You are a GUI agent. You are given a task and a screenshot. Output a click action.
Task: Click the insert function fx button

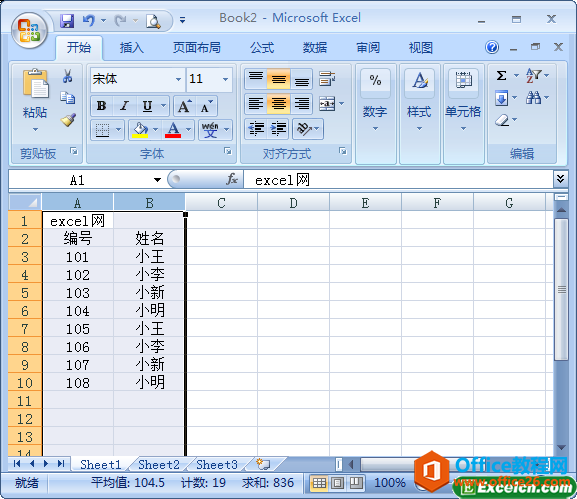tap(232, 180)
